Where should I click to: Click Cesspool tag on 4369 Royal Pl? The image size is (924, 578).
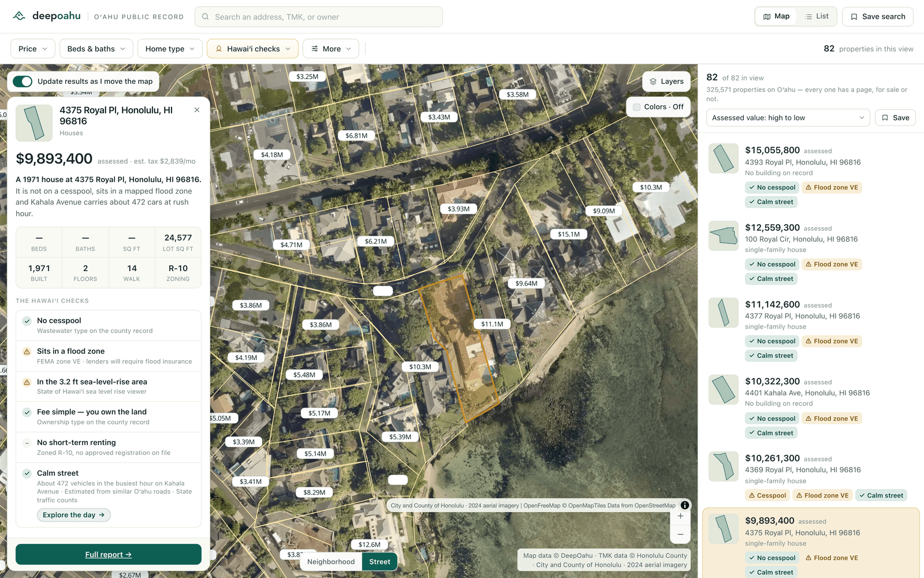(x=767, y=495)
